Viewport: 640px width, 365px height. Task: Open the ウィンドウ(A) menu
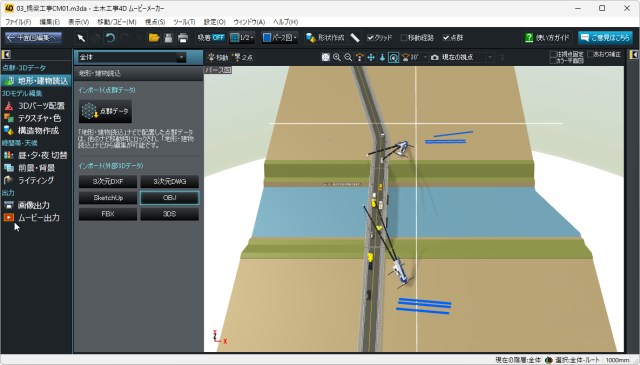[249, 22]
